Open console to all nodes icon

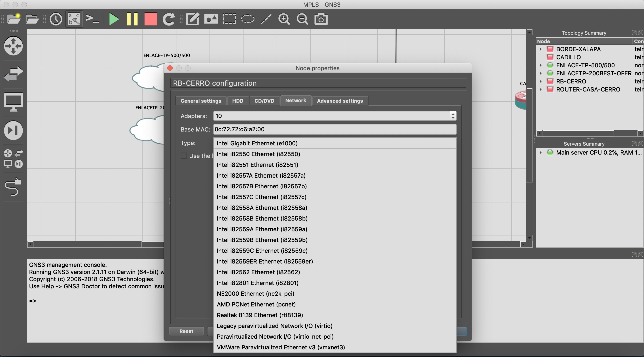[92, 19]
